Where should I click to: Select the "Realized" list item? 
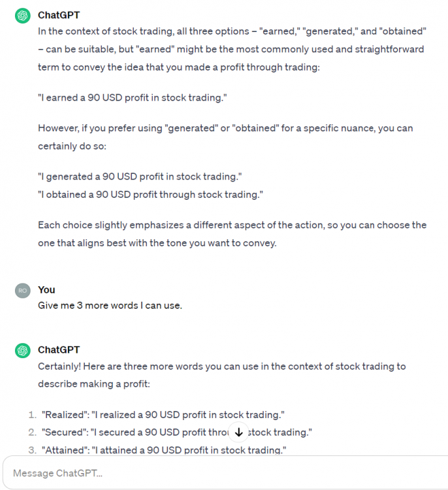(x=163, y=415)
